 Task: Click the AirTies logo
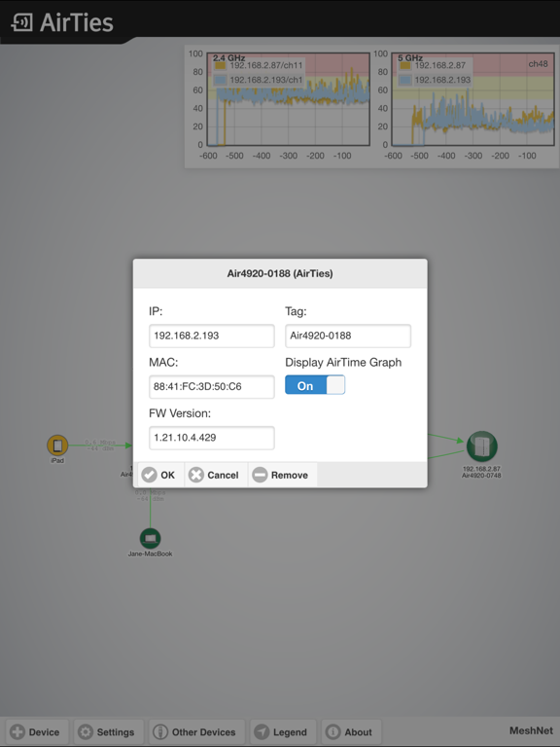(x=62, y=22)
